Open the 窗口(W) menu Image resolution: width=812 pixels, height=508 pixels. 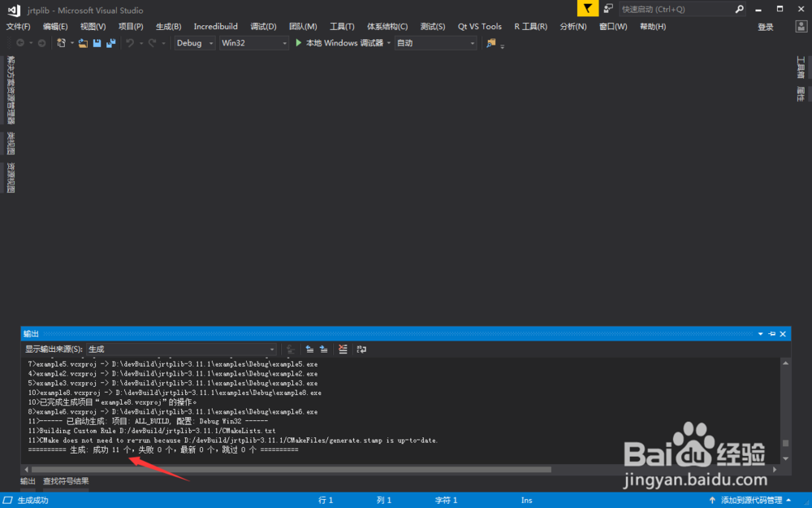[x=613, y=27]
